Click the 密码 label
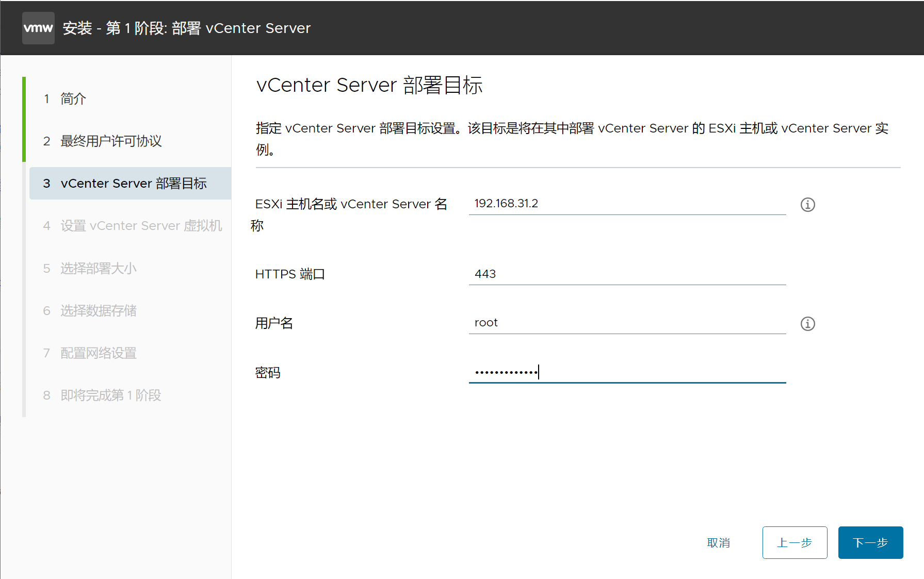 click(268, 373)
